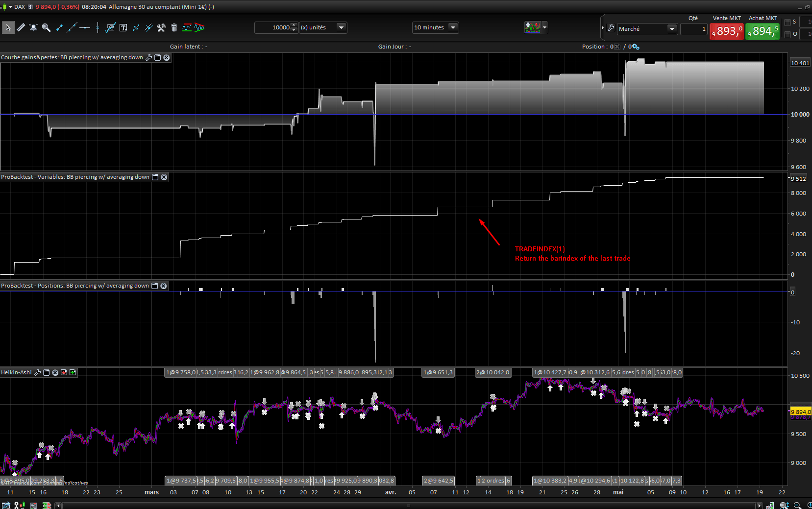Click the 2@10 042,0 order label

click(x=493, y=372)
